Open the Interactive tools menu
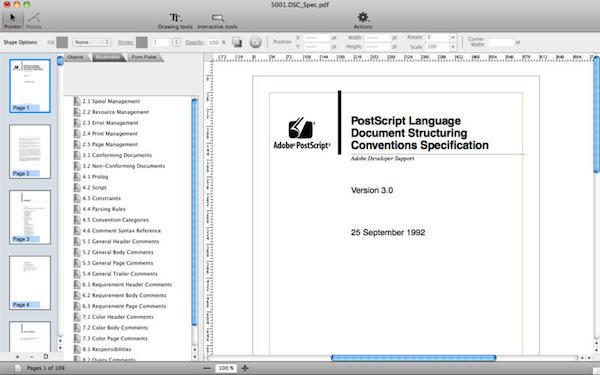600x375 pixels. [x=217, y=21]
